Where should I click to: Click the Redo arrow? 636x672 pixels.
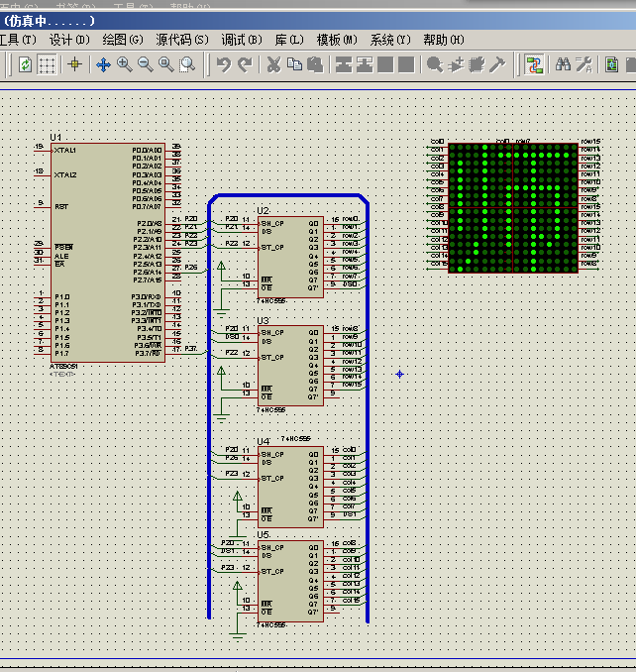pos(245,65)
